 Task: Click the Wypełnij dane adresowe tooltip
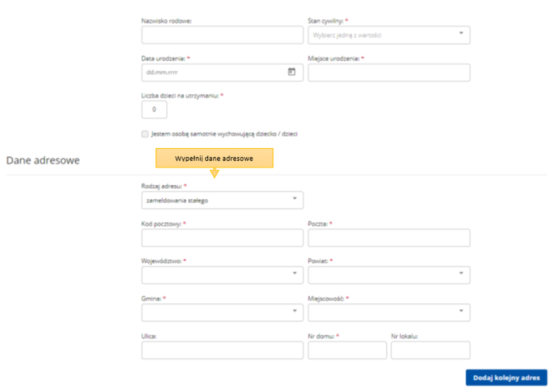click(x=214, y=158)
